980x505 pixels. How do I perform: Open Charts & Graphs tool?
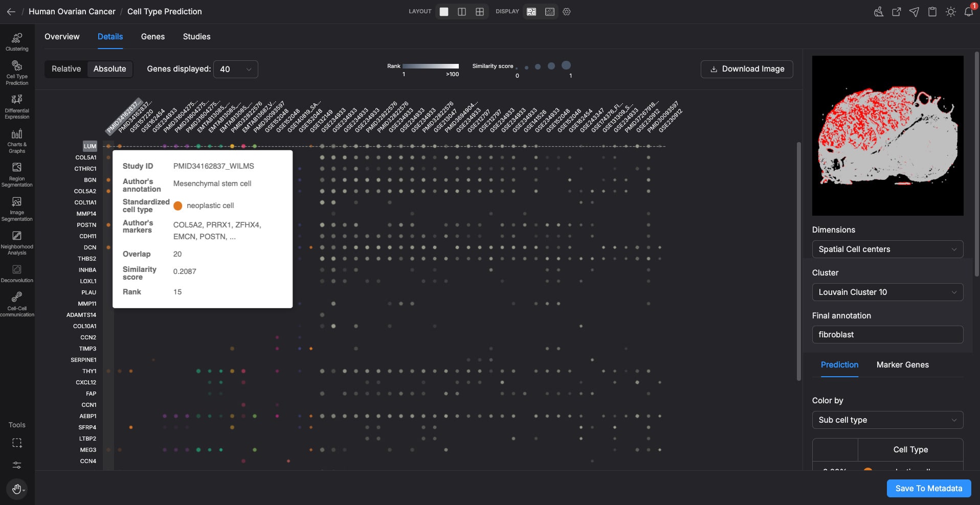click(17, 141)
